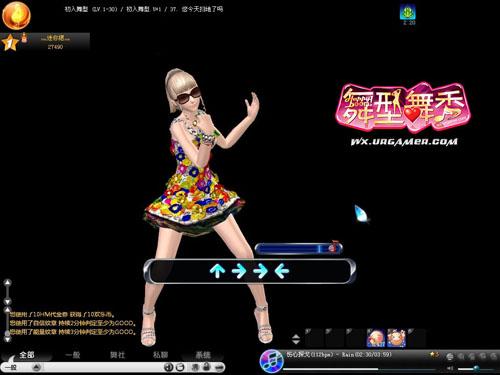Image resolution: width=500 pixels, height=375 pixels.
Task: Click the room title text at top
Action: (143, 9)
